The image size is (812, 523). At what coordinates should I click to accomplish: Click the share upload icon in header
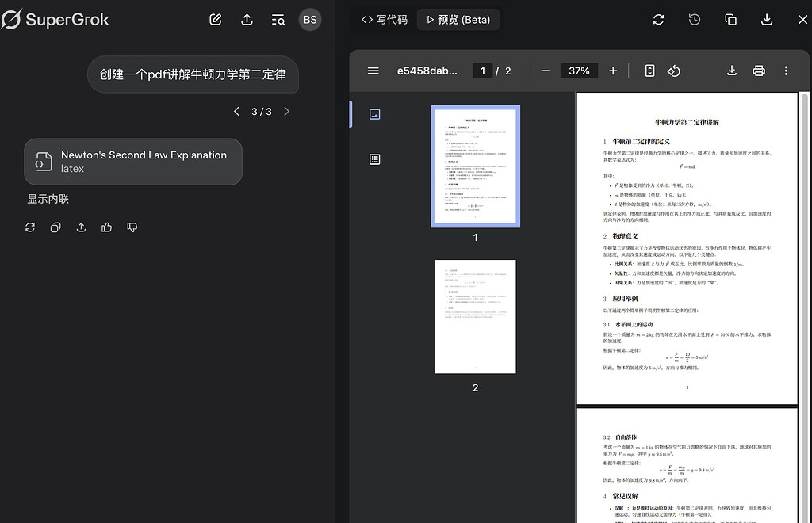tap(247, 20)
